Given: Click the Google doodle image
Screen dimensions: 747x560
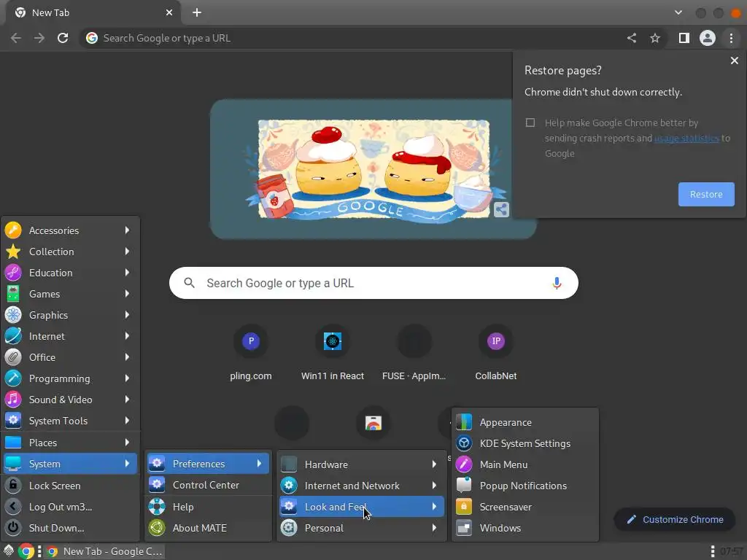Looking at the screenshot, I should [373, 169].
